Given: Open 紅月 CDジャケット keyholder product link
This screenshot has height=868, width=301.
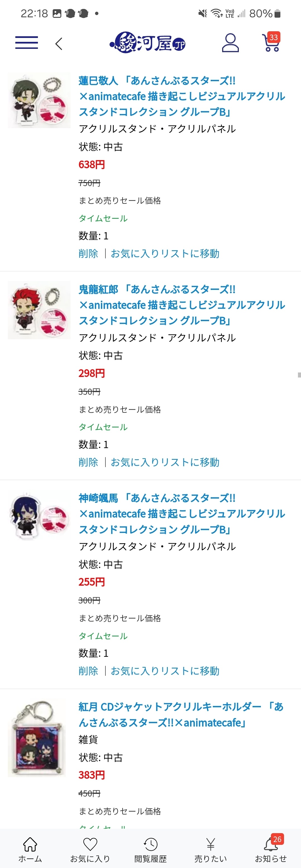Looking at the screenshot, I should pyautogui.click(x=181, y=714).
